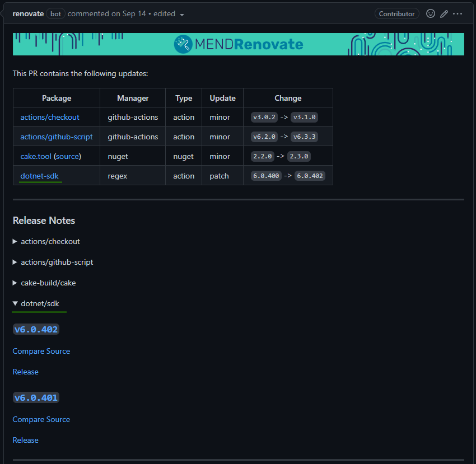Click the action type cell in dotnet-sdk row

coord(184,176)
